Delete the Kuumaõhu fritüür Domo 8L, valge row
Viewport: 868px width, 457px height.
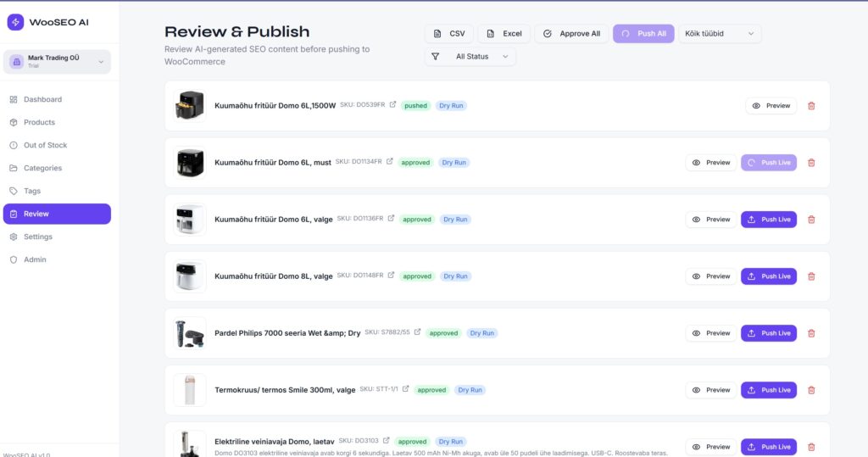click(811, 276)
